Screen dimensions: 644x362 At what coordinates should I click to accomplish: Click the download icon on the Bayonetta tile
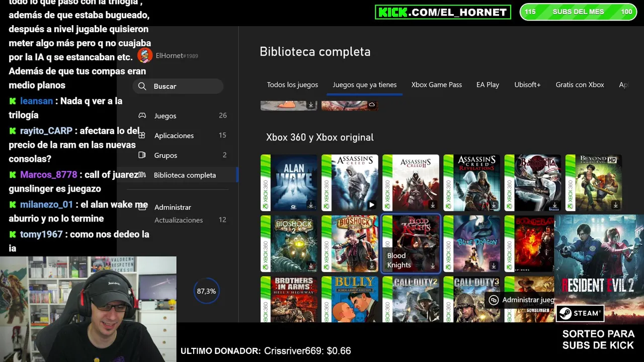point(554,205)
